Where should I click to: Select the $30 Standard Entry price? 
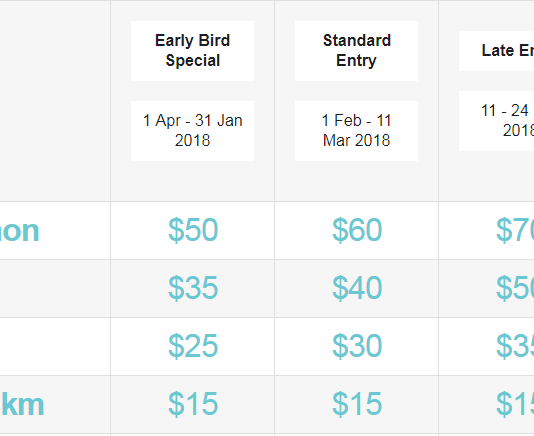click(x=357, y=346)
